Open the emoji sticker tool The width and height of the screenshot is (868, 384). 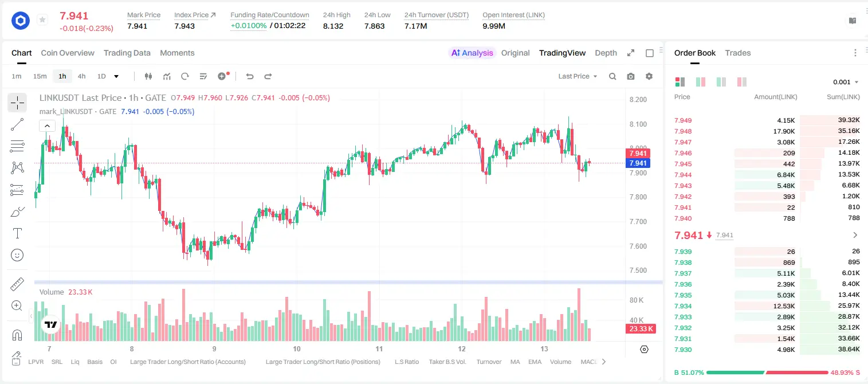point(17,255)
